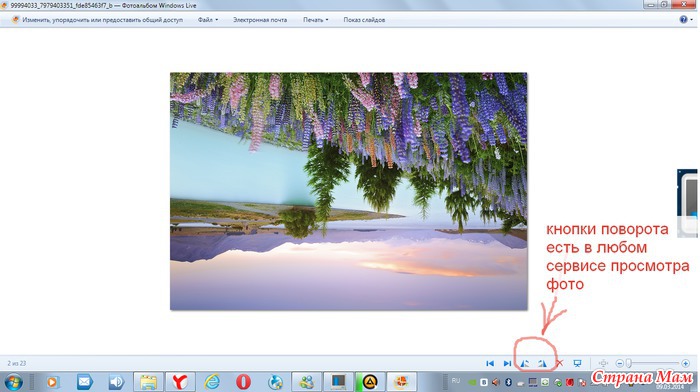This screenshot has height=392, width=700.
Task: Open Windows Live Messenger taskbar icon
Action: point(307,382)
